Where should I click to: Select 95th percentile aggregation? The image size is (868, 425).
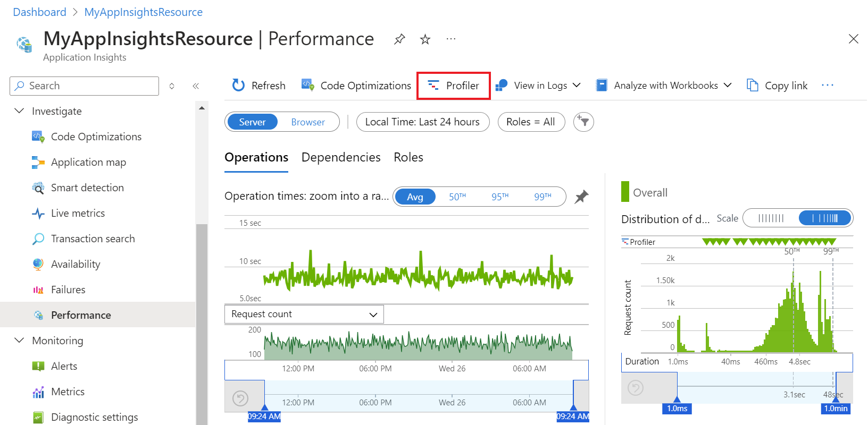click(499, 197)
